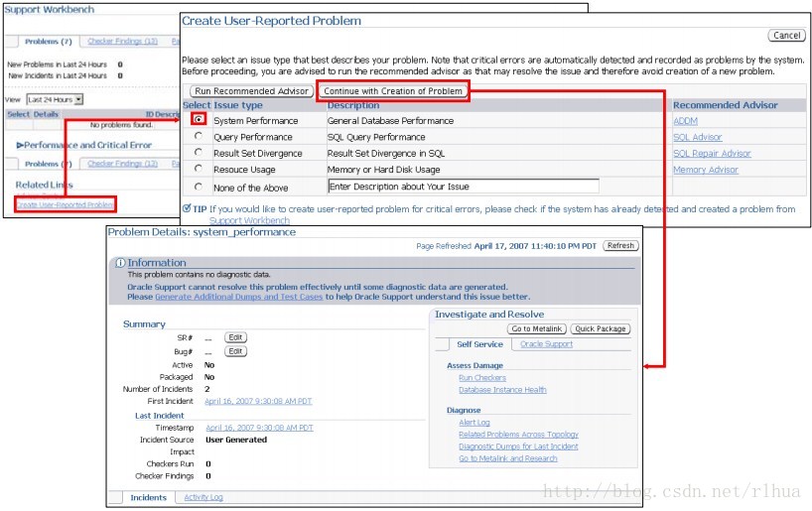Select the Result Set Divergence radio button
Viewport: 812px width, 511px height.
click(x=199, y=152)
